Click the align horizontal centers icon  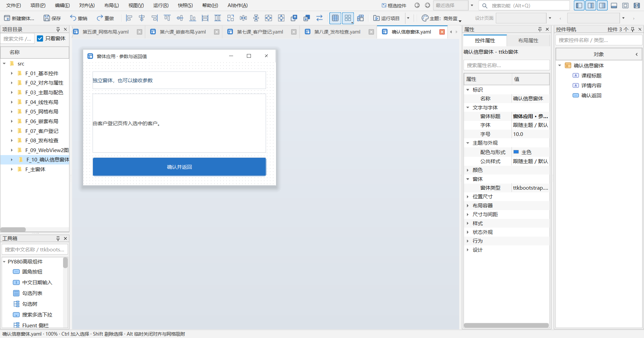(x=142, y=18)
